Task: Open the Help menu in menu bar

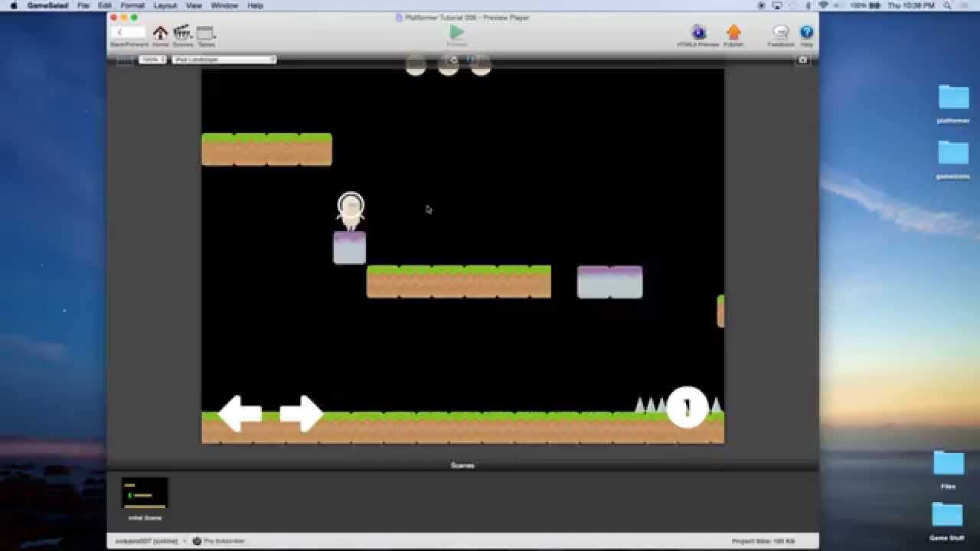Action: [256, 5]
